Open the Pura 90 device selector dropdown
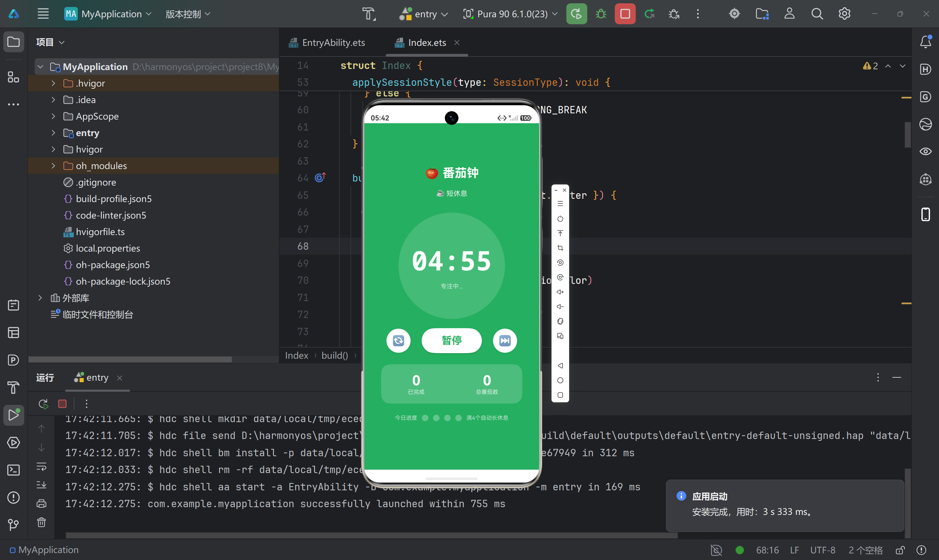 click(x=510, y=14)
